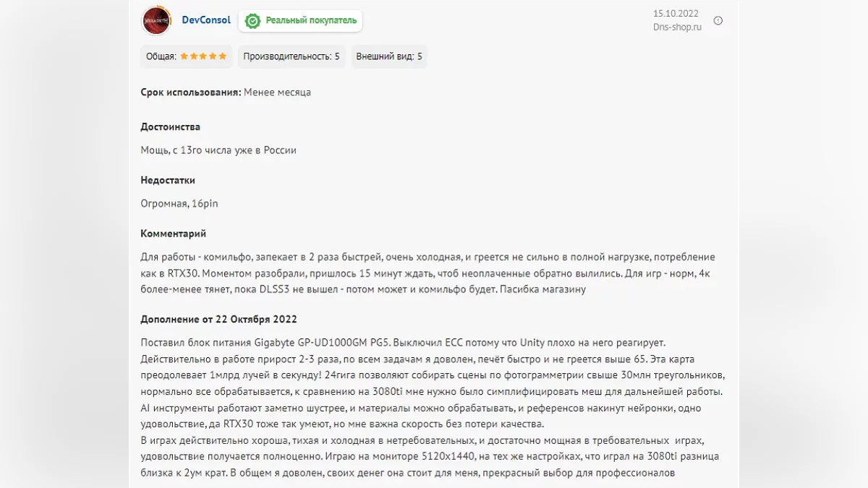Click the "Недостатки" section heading
868x488 pixels.
click(x=168, y=180)
